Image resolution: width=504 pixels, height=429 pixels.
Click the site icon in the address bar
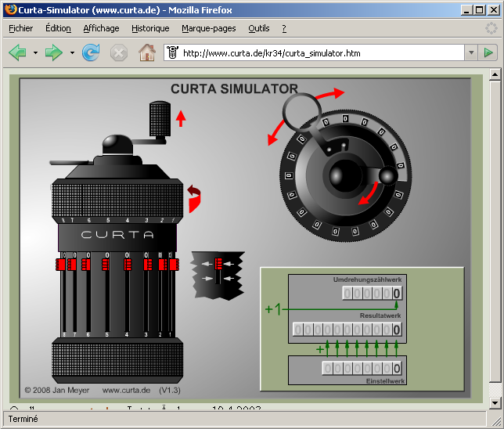173,52
